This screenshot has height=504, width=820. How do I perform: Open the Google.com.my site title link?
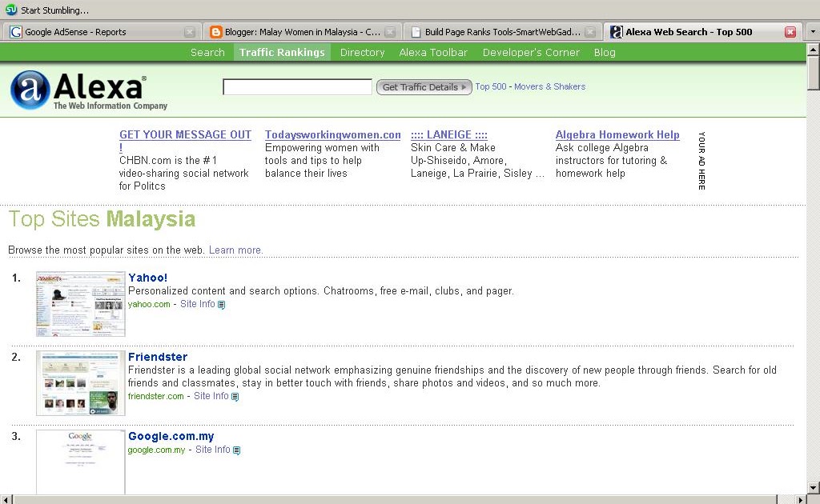tap(171, 437)
